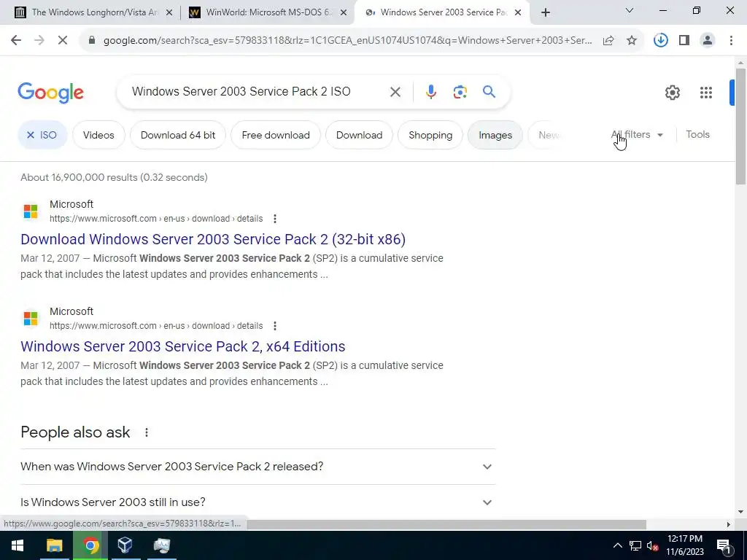The image size is (747, 560).
Task: Select the Shopping filter chip
Action: click(x=430, y=135)
